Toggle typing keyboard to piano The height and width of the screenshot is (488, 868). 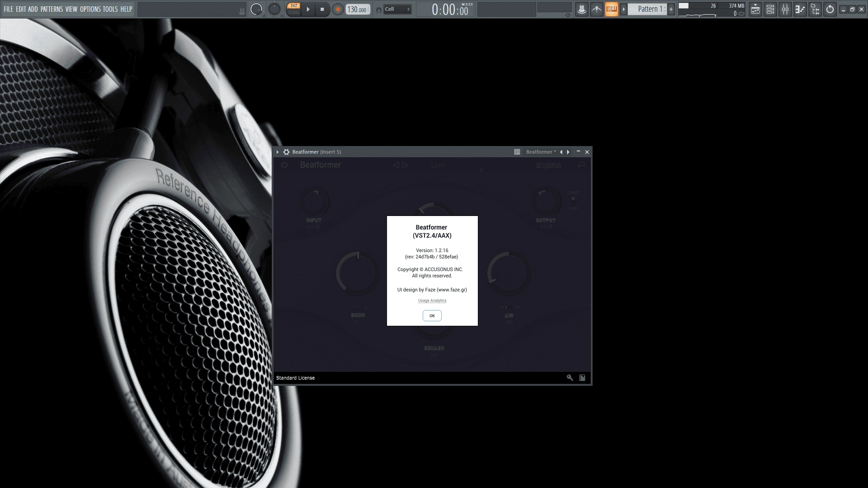click(612, 9)
